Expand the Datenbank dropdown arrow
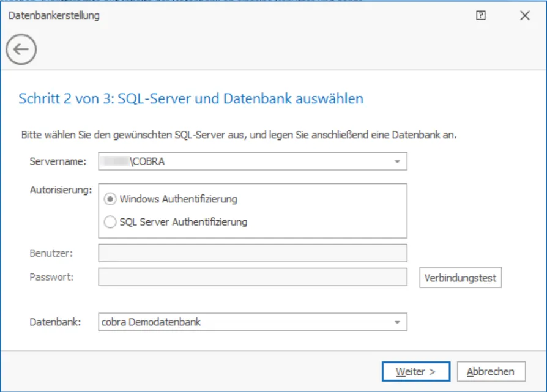The width and height of the screenshot is (547, 392). [x=397, y=322]
